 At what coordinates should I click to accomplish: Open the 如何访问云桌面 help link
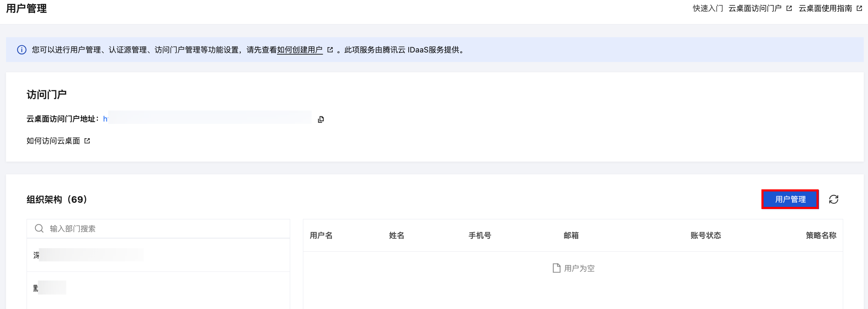point(53,141)
